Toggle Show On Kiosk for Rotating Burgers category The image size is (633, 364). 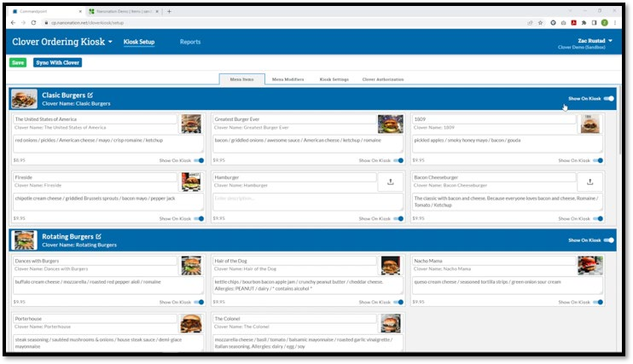coord(609,240)
